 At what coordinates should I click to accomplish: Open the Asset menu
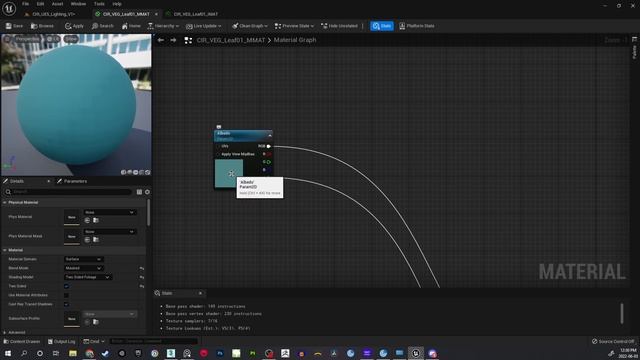(x=57, y=4)
